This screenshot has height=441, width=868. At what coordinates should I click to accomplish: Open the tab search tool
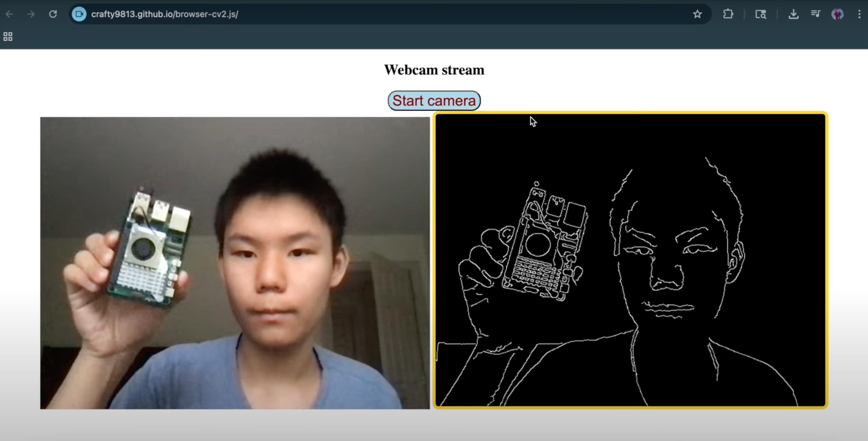[x=760, y=14]
